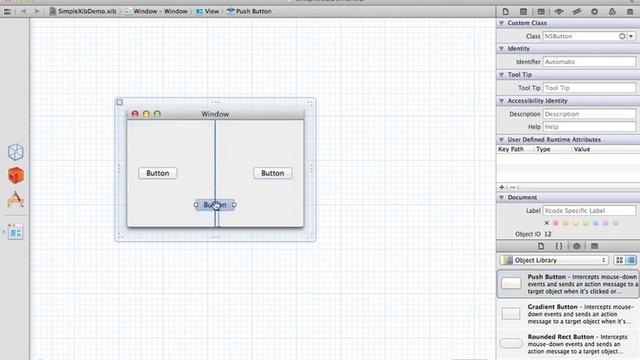Show the Object library cube icon

[x=576, y=246]
